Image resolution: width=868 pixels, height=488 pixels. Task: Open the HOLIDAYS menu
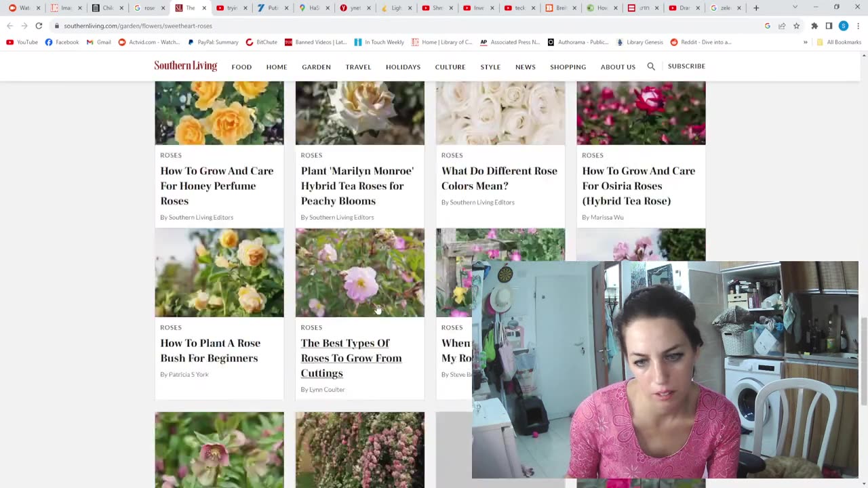tap(403, 67)
